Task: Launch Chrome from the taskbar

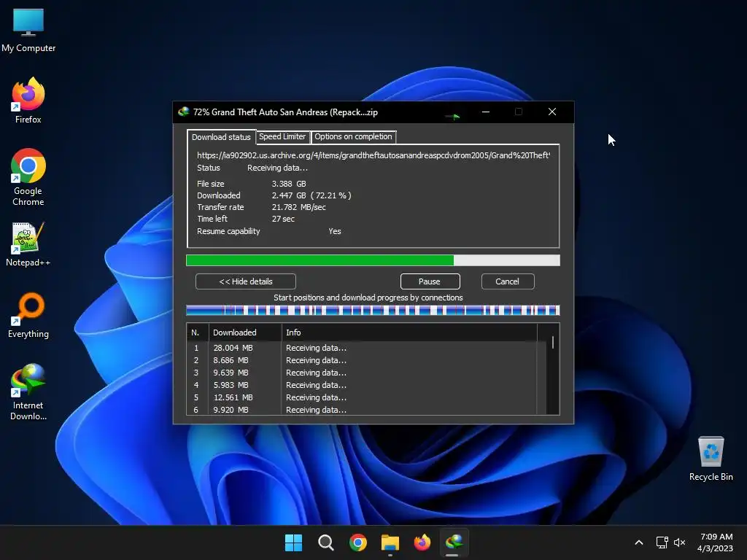Action: 357,542
